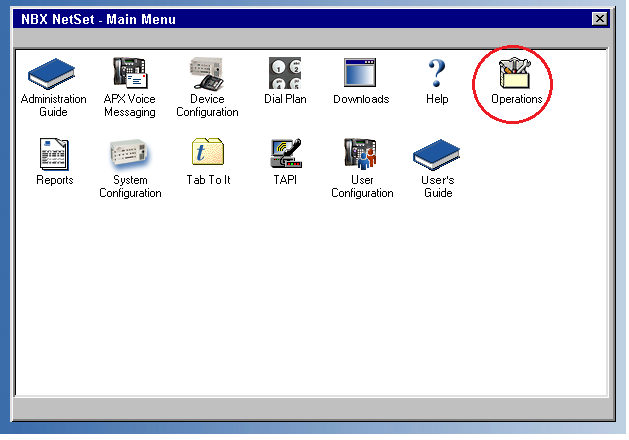
Task: Open the Device Configuration icon
Action: pos(207,74)
